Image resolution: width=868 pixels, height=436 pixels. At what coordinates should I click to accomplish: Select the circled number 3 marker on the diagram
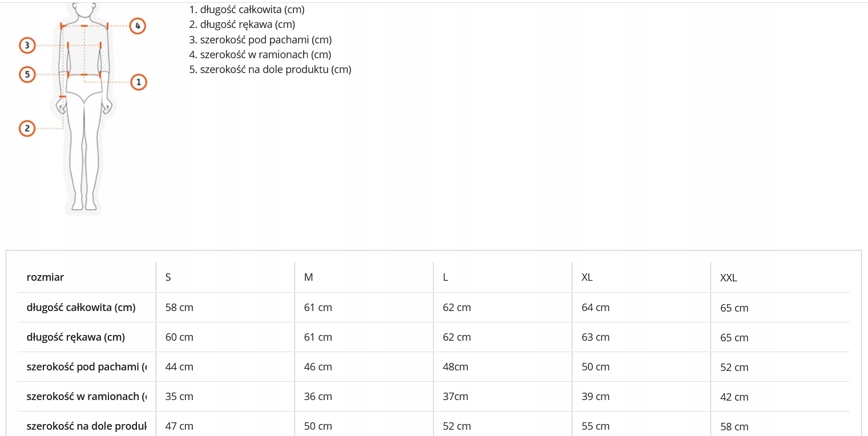27,45
